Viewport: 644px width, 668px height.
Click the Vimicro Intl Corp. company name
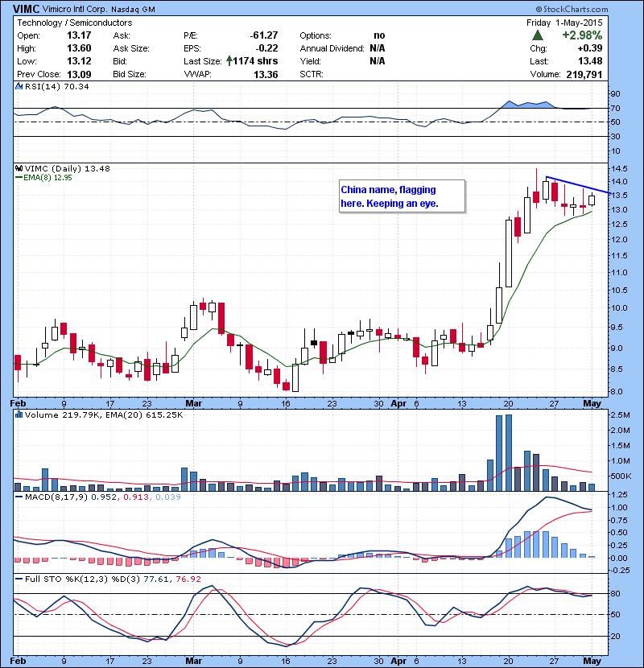click(76, 10)
